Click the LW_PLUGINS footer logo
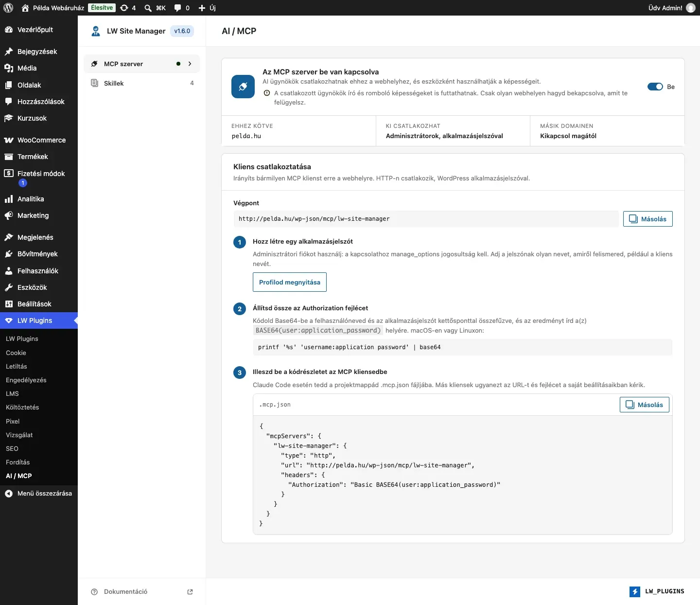Image resolution: width=700 pixels, height=605 pixels. coord(657,591)
